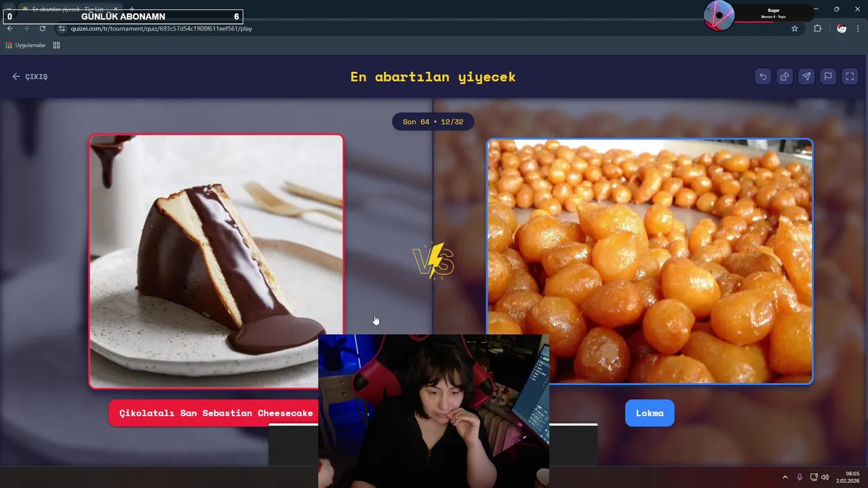
Task: Select the Lokma photo card
Action: pos(650,262)
